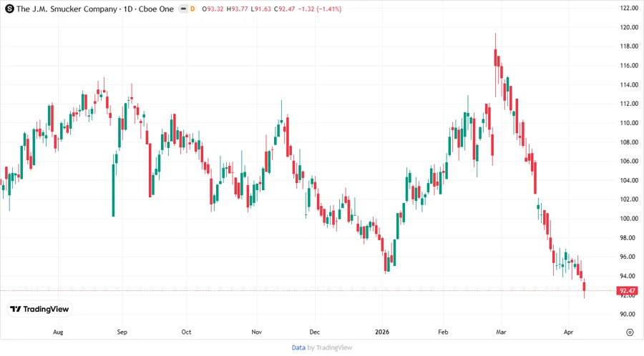
Task: Click the 120.00 mark on the price scale
Action: tap(629, 27)
